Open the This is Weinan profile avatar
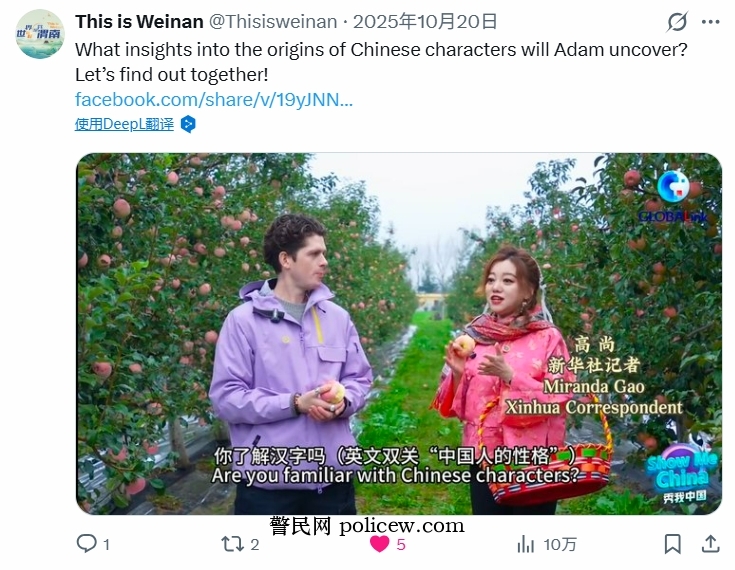Screen dimensions: 735x570 [40, 34]
